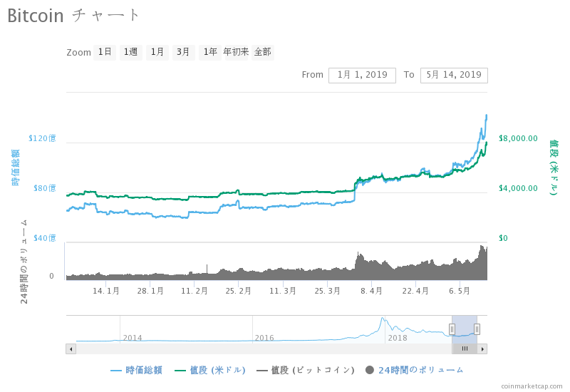Grab the right navigator range handle

pyautogui.click(x=477, y=329)
